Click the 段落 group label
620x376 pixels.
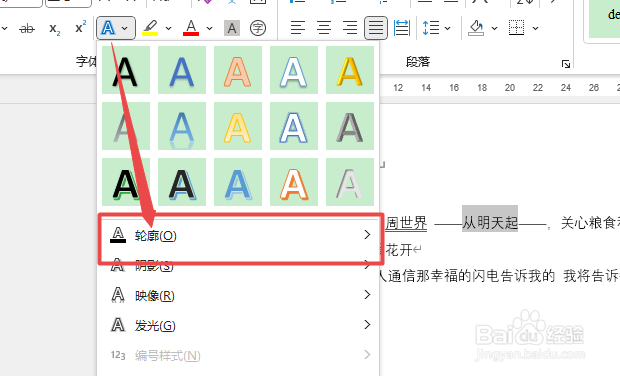pyautogui.click(x=418, y=62)
